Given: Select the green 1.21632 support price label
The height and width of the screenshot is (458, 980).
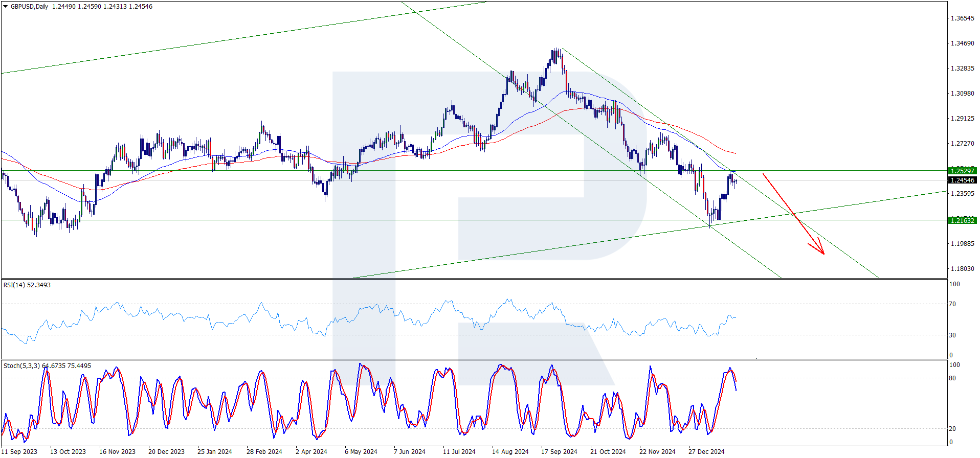Looking at the screenshot, I should click(x=962, y=220).
